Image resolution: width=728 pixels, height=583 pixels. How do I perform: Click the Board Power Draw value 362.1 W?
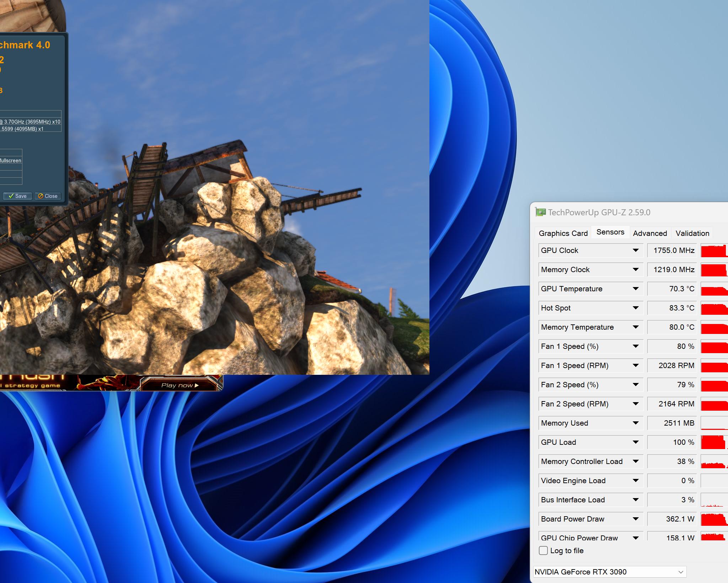tap(672, 519)
